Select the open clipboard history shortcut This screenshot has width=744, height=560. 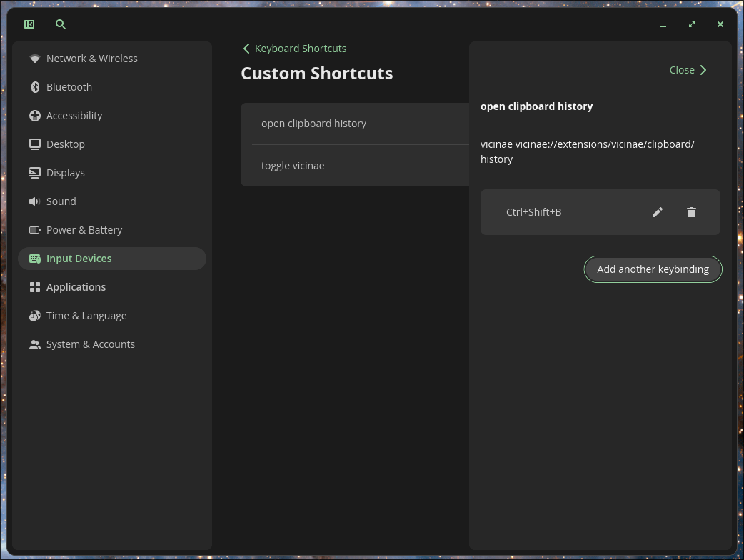pos(313,124)
